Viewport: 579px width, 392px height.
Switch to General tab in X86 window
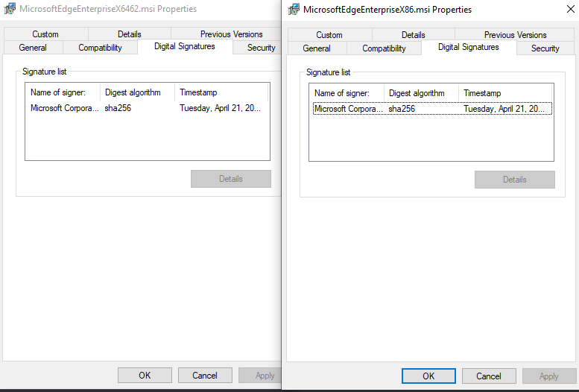(x=317, y=48)
